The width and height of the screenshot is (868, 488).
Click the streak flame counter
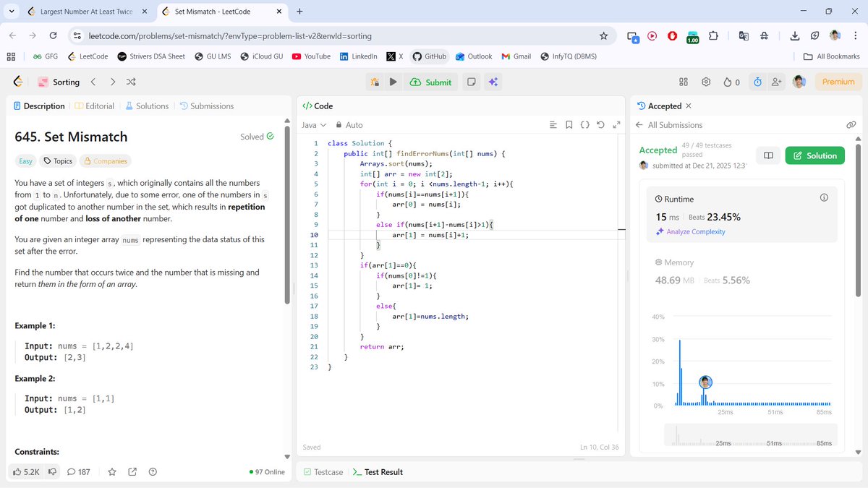point(731,82)
